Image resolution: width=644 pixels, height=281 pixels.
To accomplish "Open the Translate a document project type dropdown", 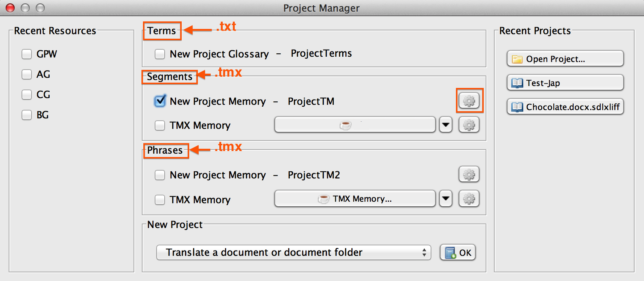I will click(x=293, y=252).
